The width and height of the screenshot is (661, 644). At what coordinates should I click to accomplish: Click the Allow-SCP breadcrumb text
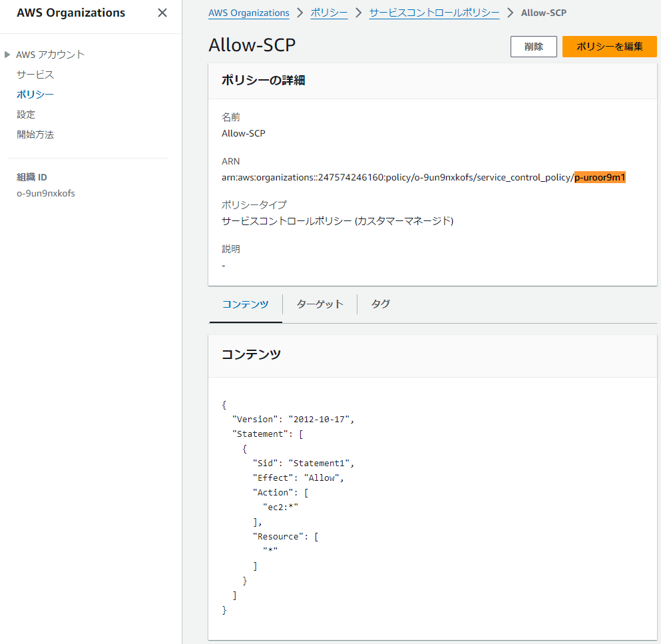tap(543, 13)
